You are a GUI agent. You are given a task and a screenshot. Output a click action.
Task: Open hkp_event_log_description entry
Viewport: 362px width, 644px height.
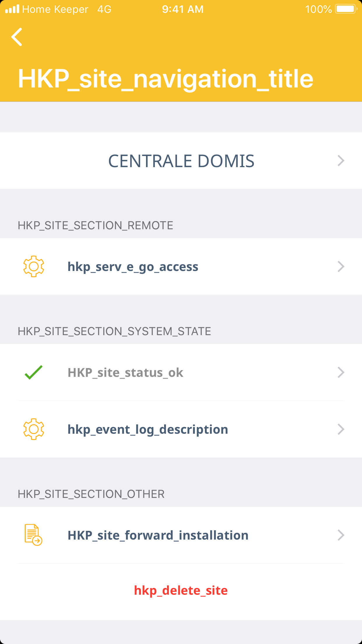148,429
